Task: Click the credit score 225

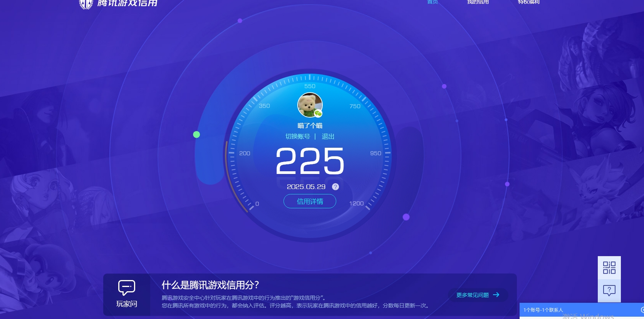Action: click(x=310, y=161)
